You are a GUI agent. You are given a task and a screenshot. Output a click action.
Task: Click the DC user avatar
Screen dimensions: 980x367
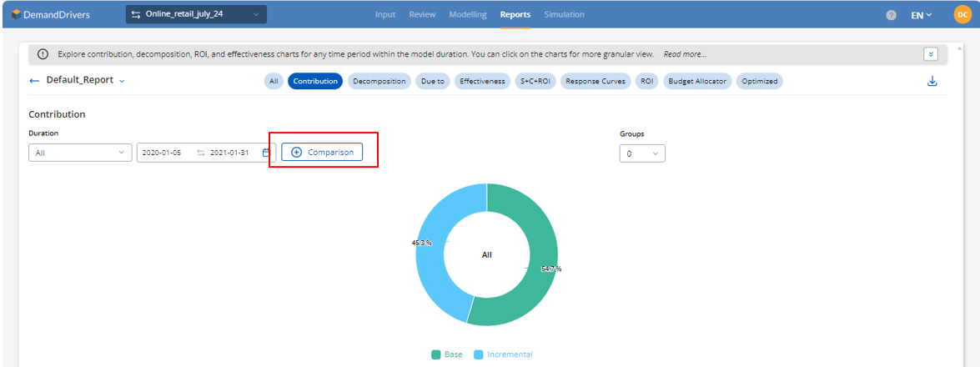coord(962,15)
